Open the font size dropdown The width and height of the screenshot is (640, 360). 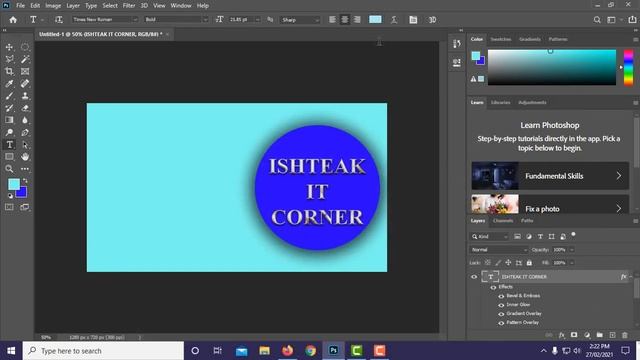pyautogui.click(x=257, y=20)
